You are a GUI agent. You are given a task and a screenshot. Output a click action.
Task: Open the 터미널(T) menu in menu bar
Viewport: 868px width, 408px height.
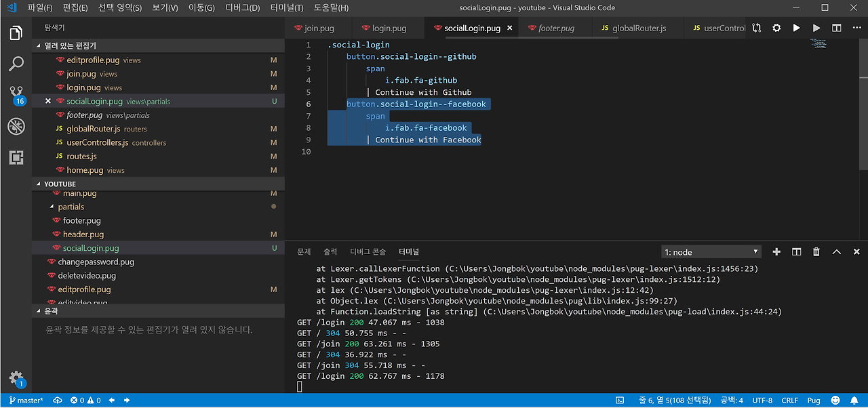pyautogui.click(x=285, y=8)
